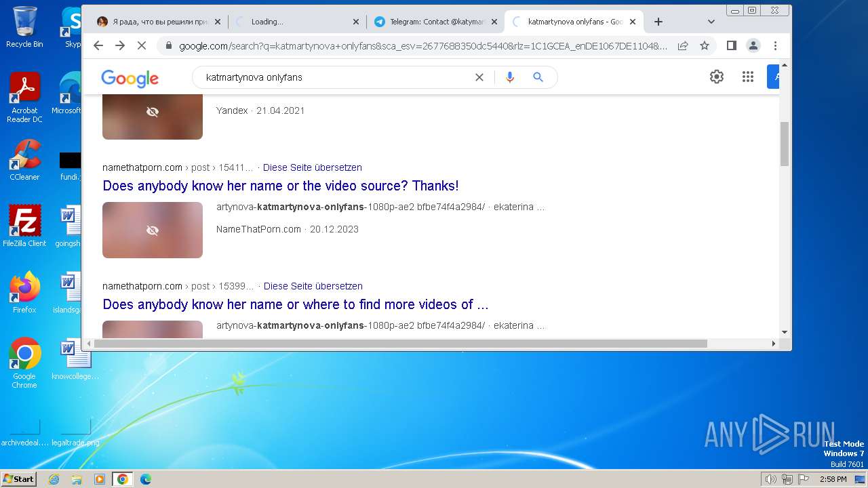The image size is (868, 488).
Task: Stop loading the current page
Action: (142, 45)
